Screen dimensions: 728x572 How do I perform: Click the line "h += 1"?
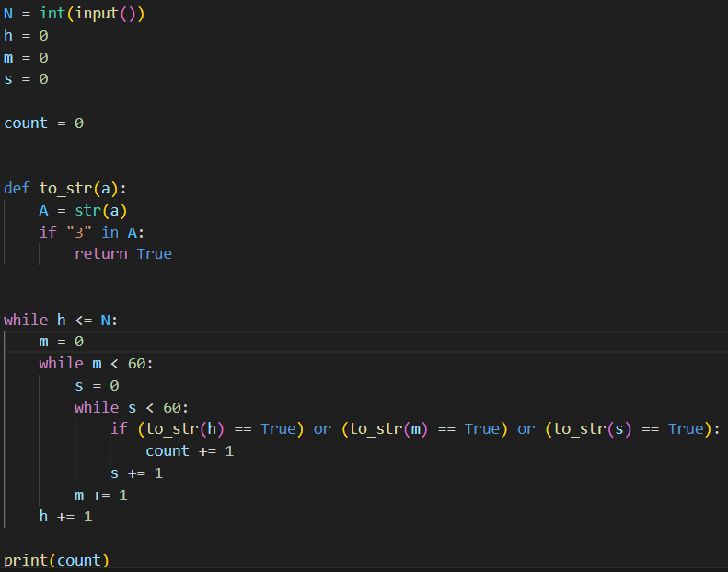click(65, 517)
